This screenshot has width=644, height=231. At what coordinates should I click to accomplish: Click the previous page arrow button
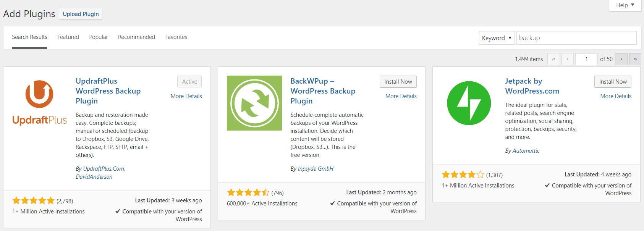coord(568,59)
